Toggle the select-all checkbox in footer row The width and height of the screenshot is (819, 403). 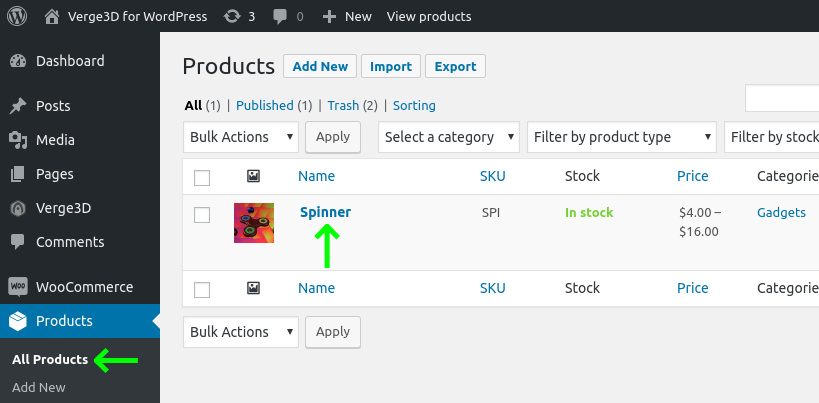[202, 290]
